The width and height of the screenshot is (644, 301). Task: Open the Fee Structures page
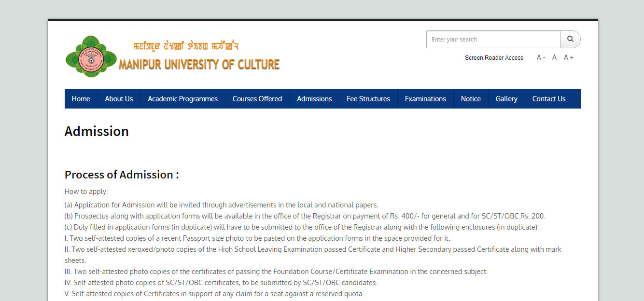(x=368, y=98)
